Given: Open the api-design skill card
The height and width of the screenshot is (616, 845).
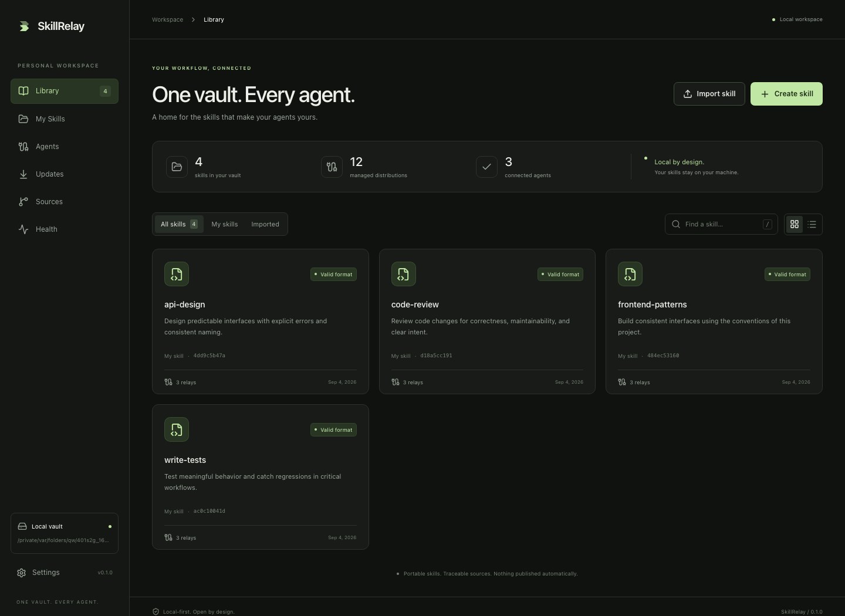Looking at the screenshot, I should coord(261,321).
